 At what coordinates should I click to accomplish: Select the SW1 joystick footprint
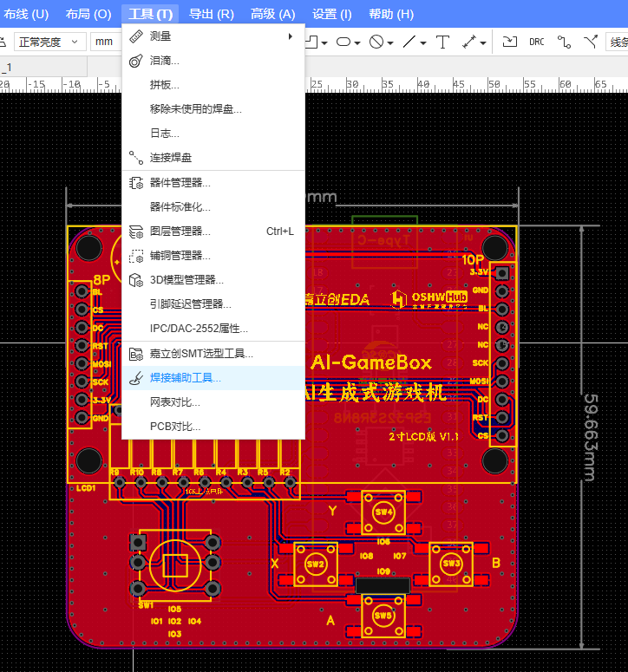[x=175, y=564]
